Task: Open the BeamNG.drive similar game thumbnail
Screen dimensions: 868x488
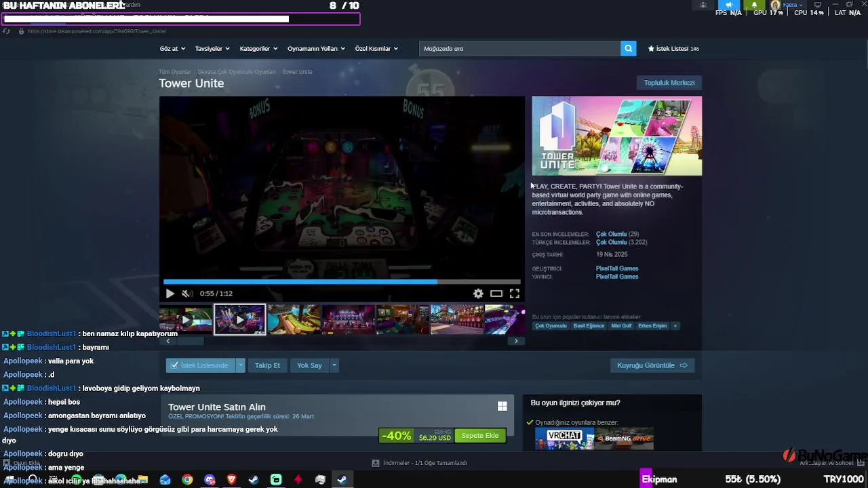Action: point(625,439)
